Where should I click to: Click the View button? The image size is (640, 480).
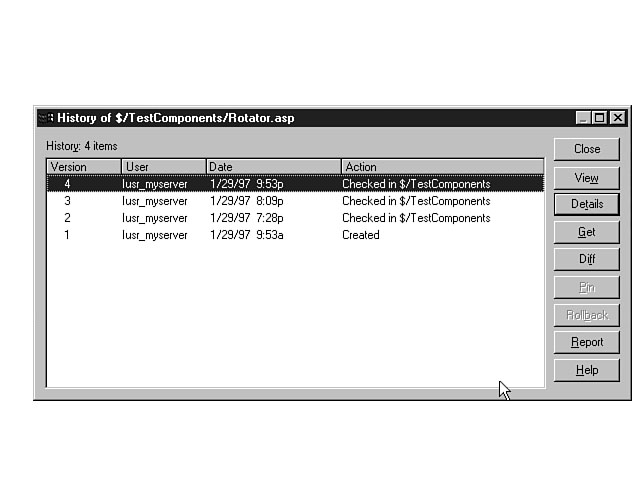coord(587,177)
